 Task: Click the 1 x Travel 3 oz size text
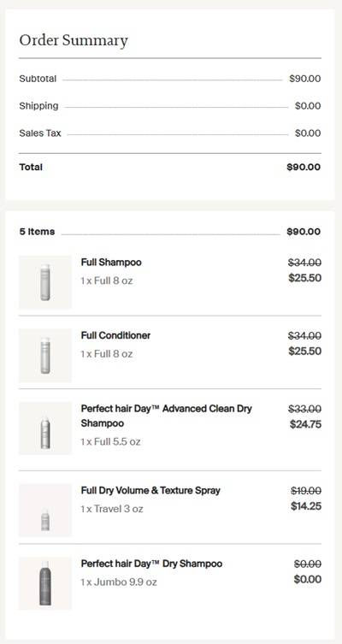click(x=112, y=509)
